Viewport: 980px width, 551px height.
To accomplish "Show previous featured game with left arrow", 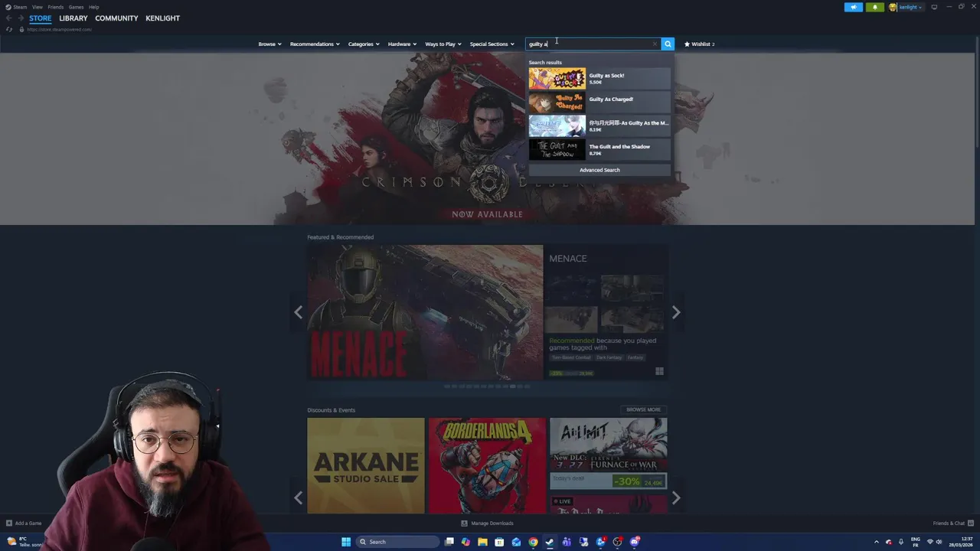I will click(x=299, y=312).
